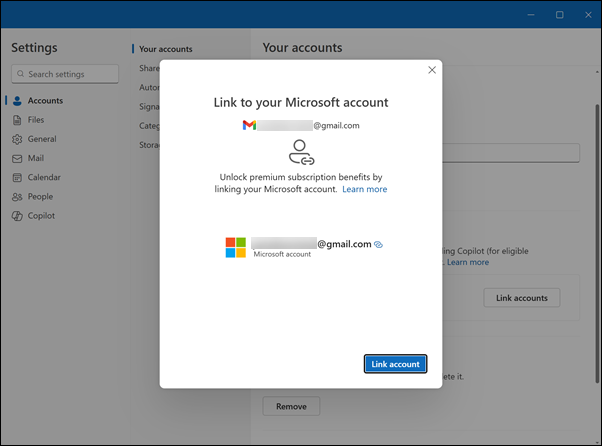The width and height of the screenshot is (602, 446).
Task: Click the Your accounts page heading
Action: pyautogui.click(x=303, y=48)
